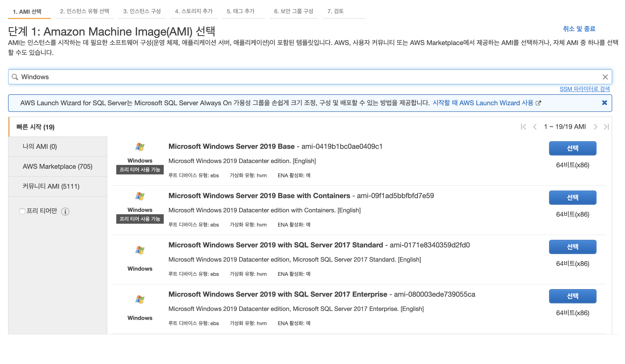Click Windows logo of Base with Containers

140,196
